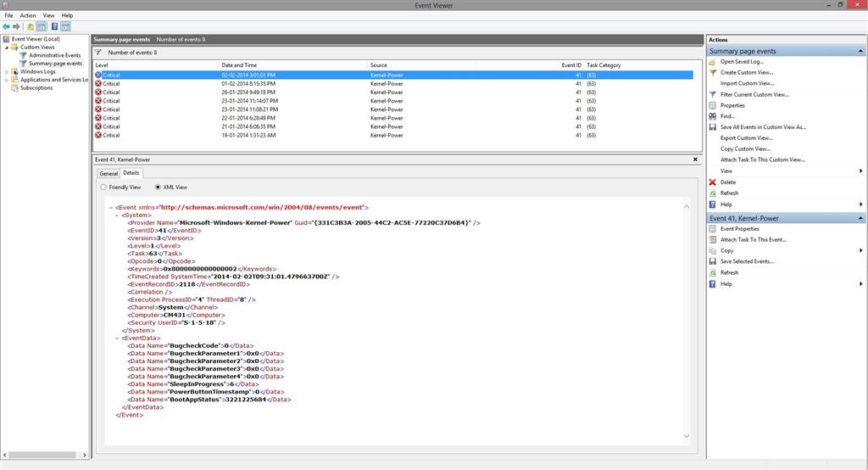Open the Action menu

[x=28, y=15]
